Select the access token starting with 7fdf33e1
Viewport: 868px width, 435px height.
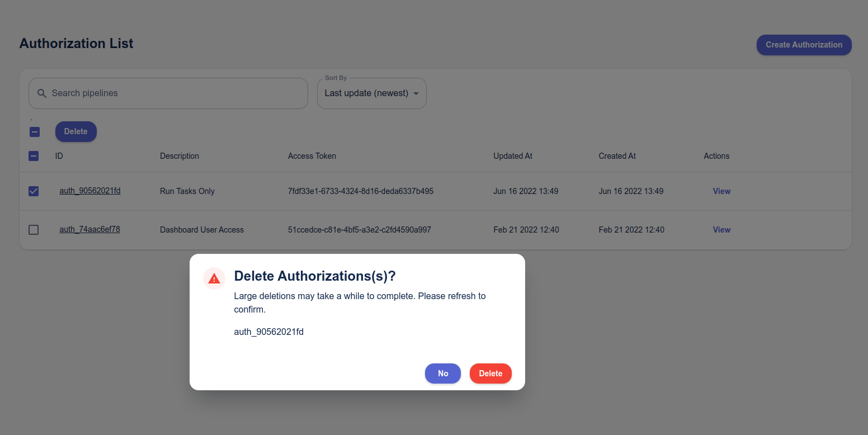point(361,191)
